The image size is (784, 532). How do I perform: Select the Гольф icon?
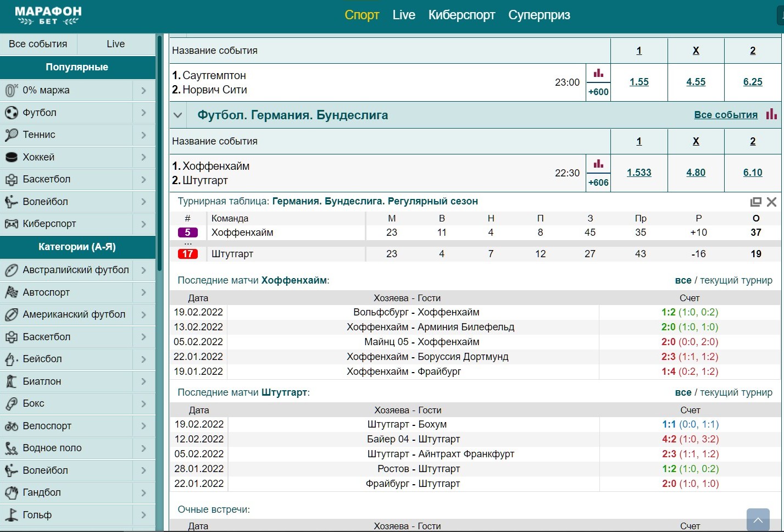[x=11, y=515]
